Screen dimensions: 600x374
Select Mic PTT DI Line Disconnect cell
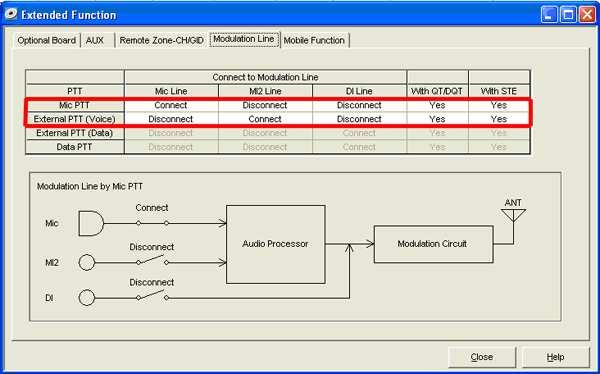click(x=359, y=105)
